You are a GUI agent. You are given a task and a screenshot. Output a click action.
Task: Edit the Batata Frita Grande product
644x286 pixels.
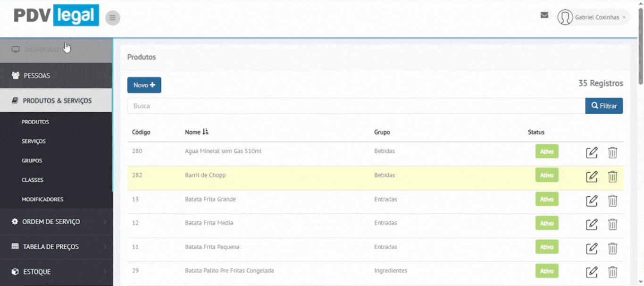click(592, 201)
